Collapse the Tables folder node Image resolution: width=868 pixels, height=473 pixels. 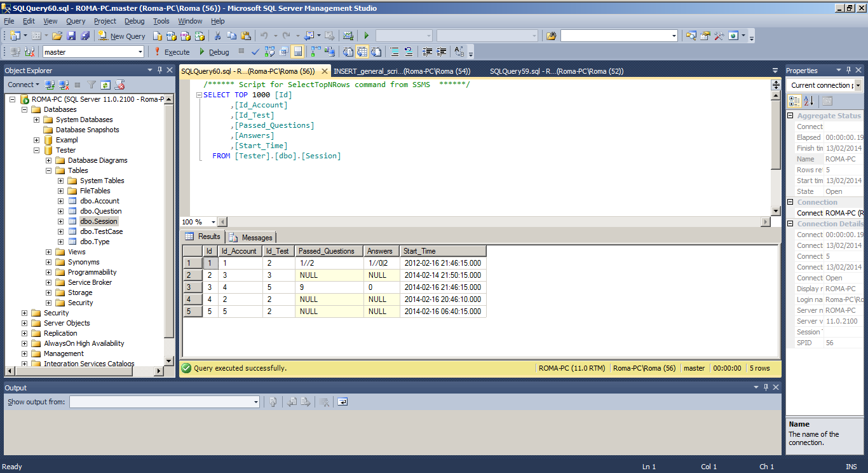pyautogui.click(x=49, y=170)
